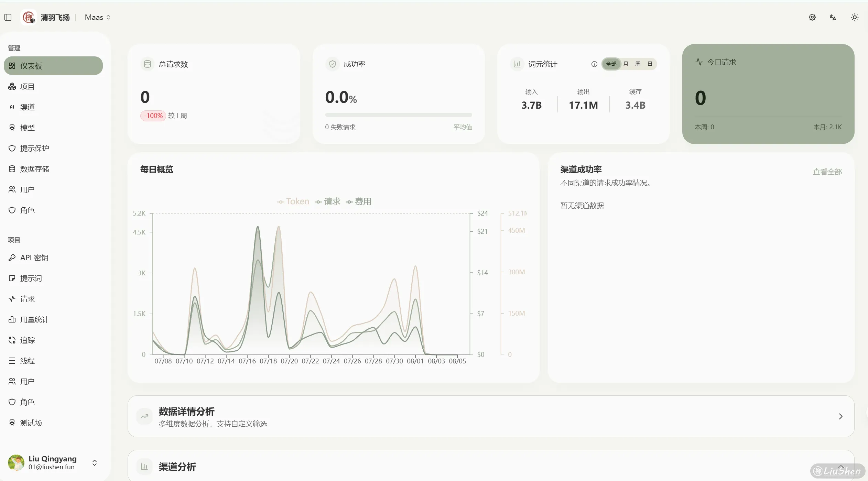868x481 pixels.
Task: Click the Liu Qingyang profile avatar
Action: pos(16,463)
